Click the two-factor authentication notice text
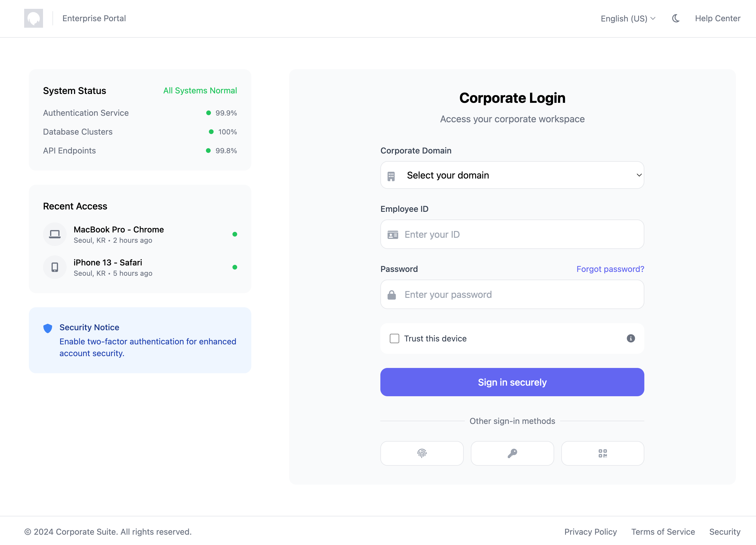 [148, 347]
